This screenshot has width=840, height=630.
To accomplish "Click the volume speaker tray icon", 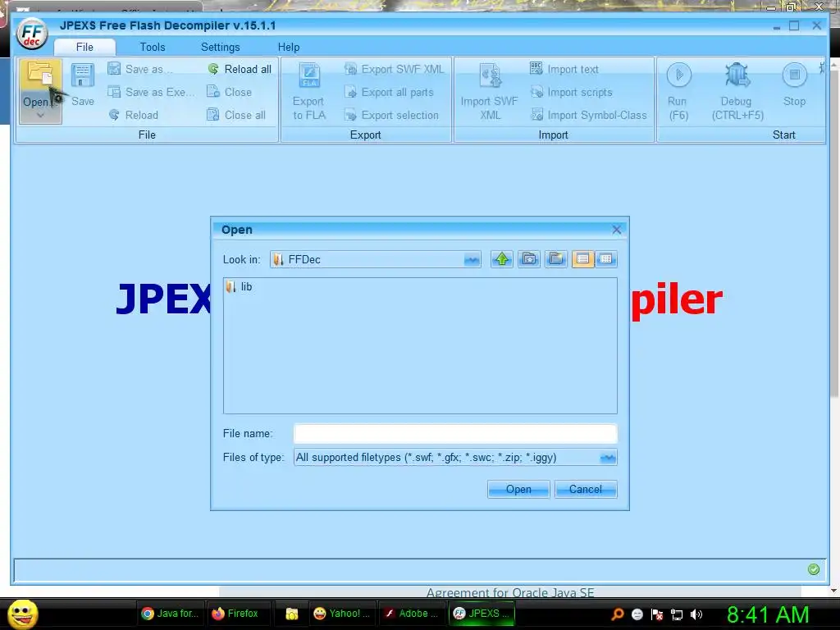I will pyautogui.click(x=696, y=614).
